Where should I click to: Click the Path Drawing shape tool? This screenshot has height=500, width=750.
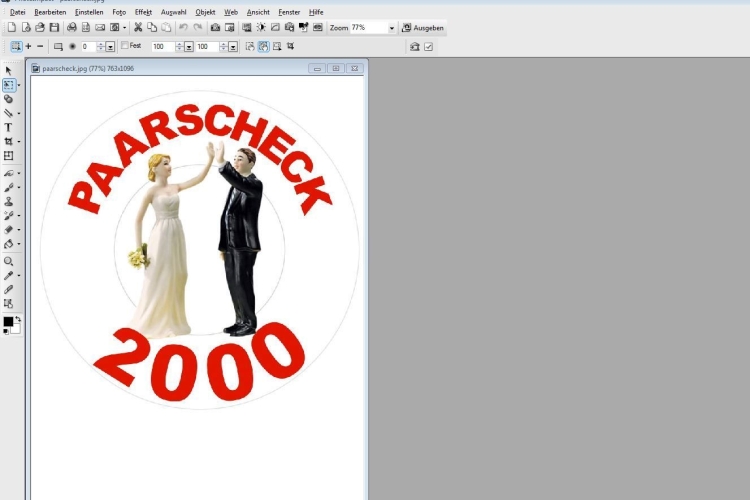coord(8,99)
